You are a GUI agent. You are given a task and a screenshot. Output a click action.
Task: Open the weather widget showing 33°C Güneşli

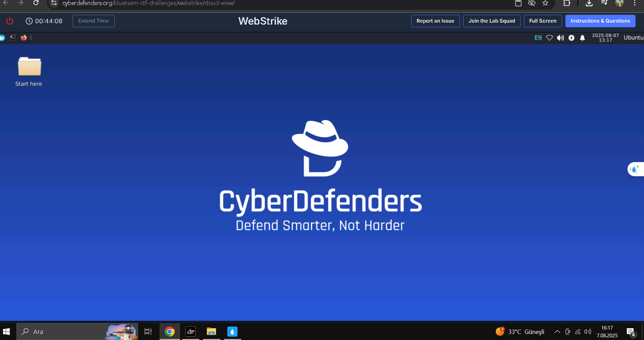click(x=520, y=332)
